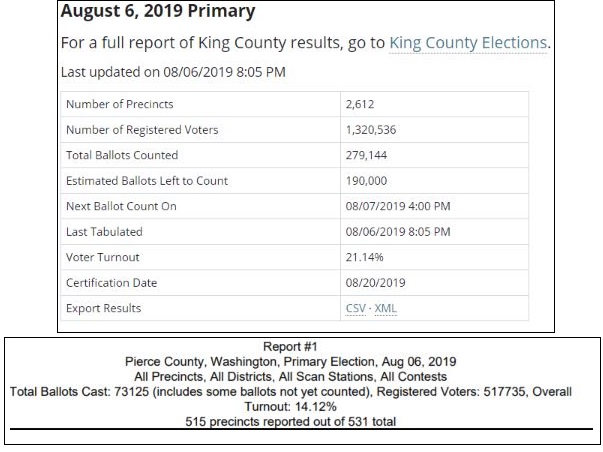Click the Voter Turnout row label
This screenshot has height=452, width=603.
104,257
